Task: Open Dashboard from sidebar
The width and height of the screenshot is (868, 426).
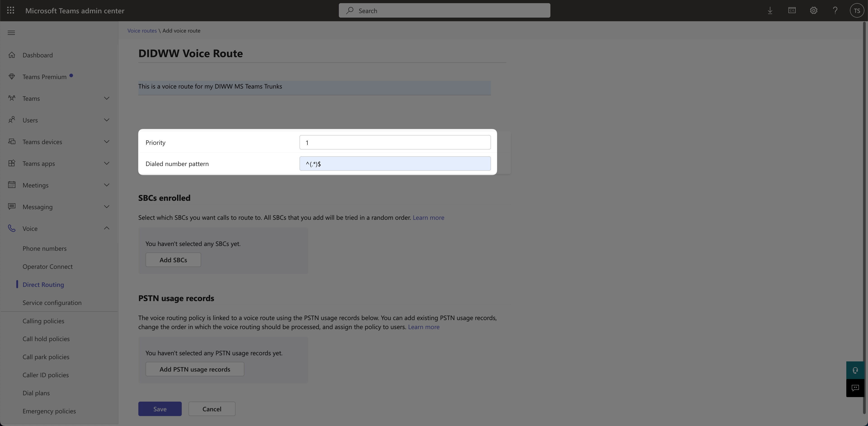Action: [37, 55]
